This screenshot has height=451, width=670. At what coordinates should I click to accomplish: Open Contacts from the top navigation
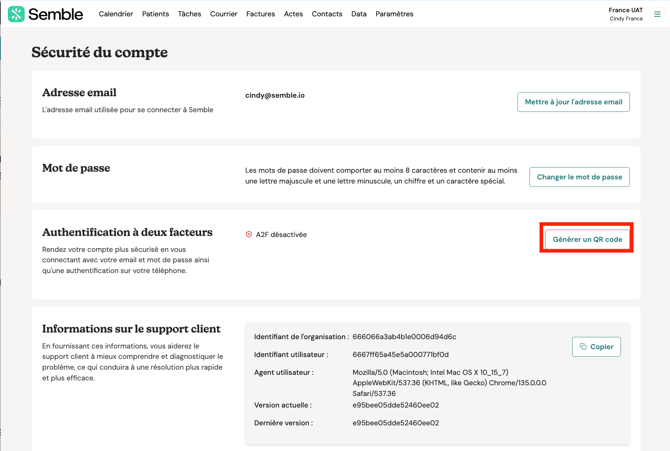tap(327, 14)
